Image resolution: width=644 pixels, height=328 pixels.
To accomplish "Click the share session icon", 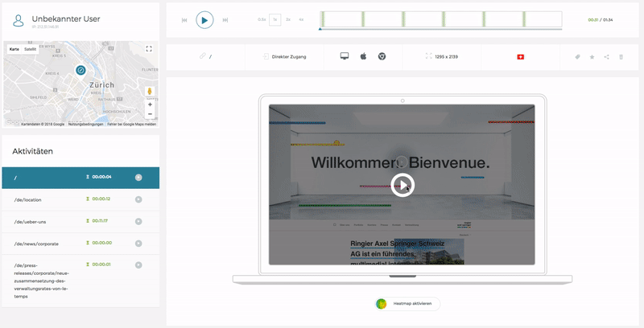I will click(x=607, y=57).
